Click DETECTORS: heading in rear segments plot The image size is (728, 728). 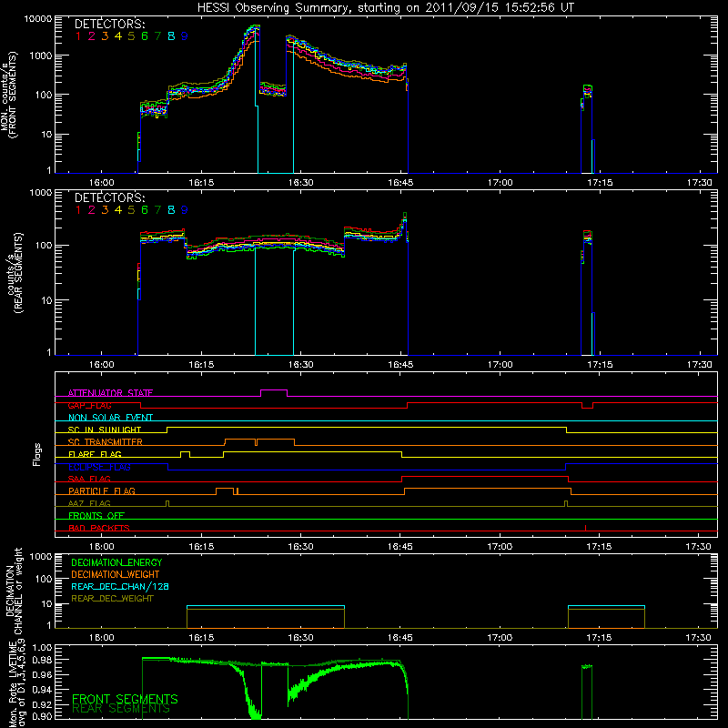(109, 198)
